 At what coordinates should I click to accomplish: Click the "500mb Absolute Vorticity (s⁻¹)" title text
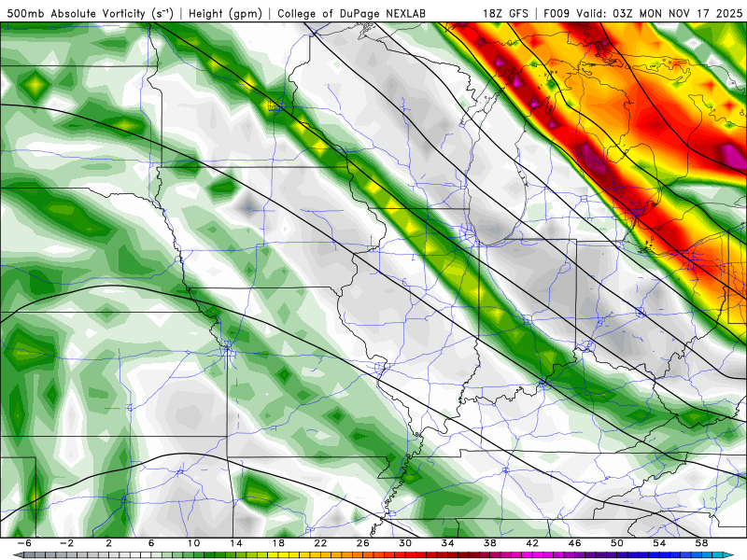90,14
